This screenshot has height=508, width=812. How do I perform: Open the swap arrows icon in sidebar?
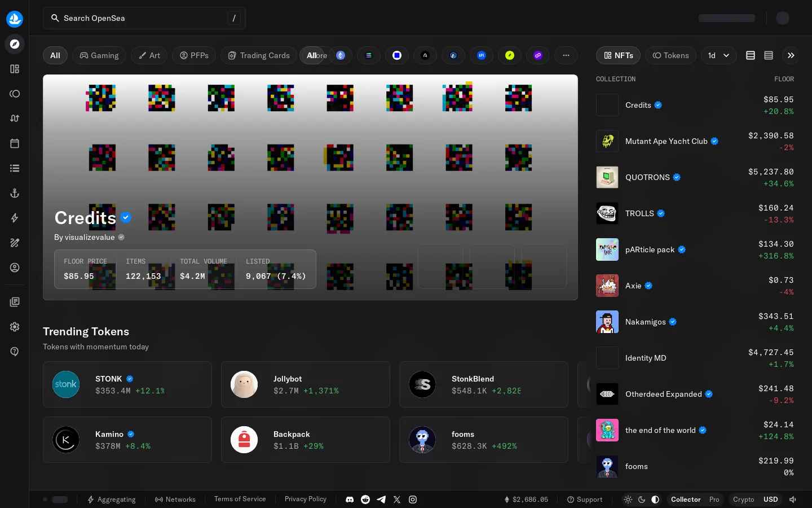15,119
